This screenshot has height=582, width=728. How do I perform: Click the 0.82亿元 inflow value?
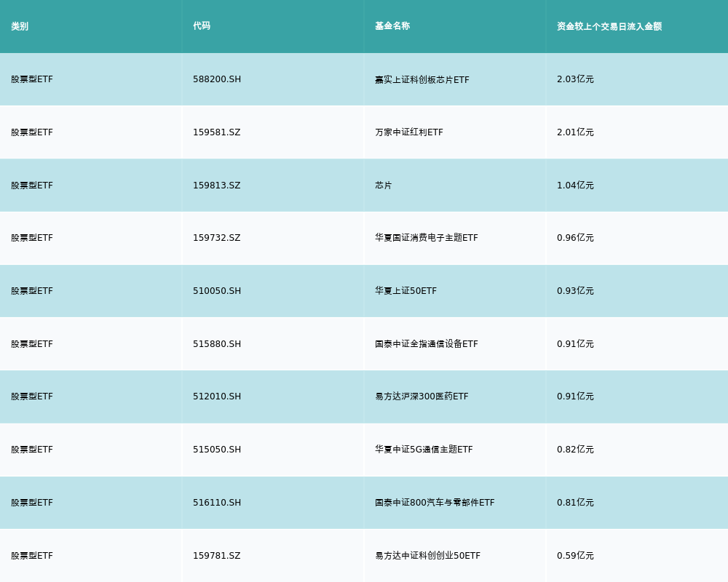575,450
